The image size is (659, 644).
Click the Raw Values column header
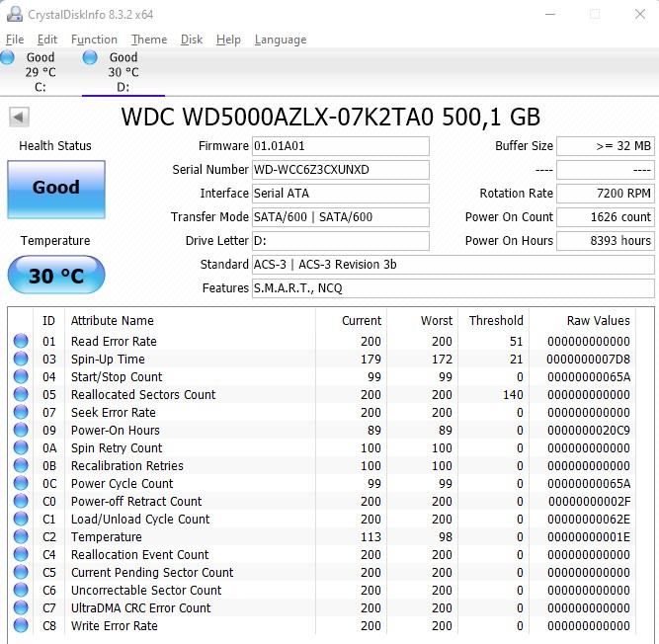(x=598, y=321)
